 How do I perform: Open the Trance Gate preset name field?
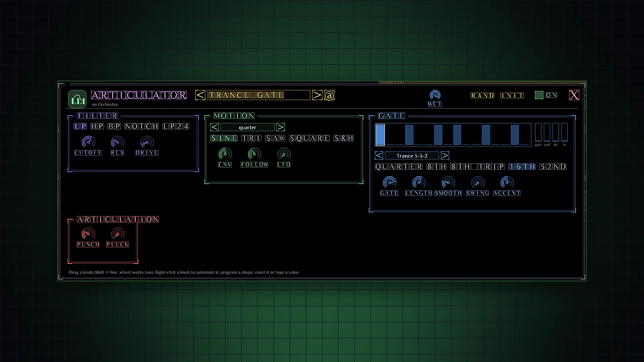click(x=259, y=95)
